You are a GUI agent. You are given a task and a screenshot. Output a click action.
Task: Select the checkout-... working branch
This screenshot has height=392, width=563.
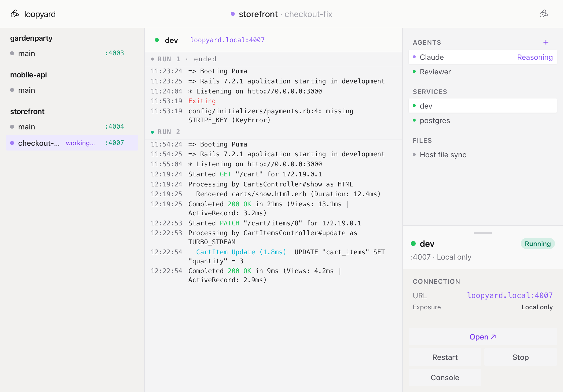point(72,143)
